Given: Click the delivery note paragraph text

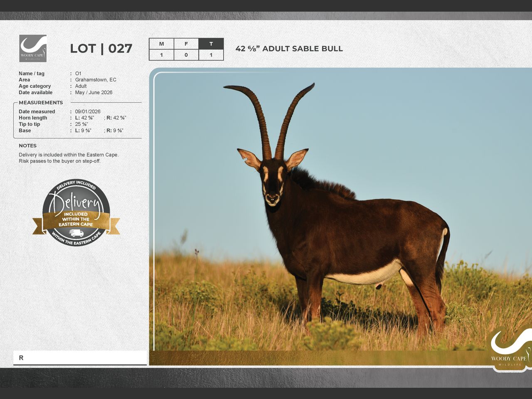Looking at the screenshot, I should [x=69, y=158].
